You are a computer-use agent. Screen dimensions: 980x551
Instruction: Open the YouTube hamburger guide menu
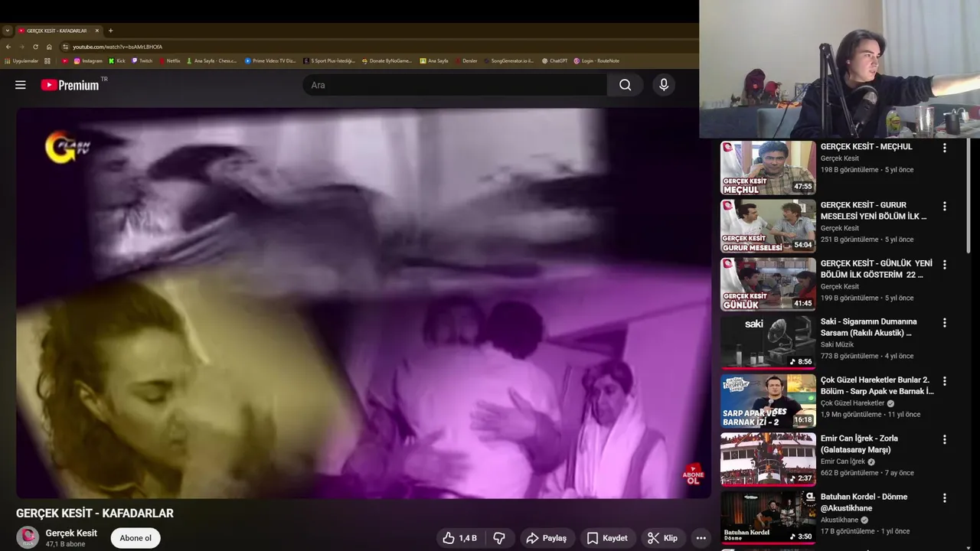[x=21, y=85]
